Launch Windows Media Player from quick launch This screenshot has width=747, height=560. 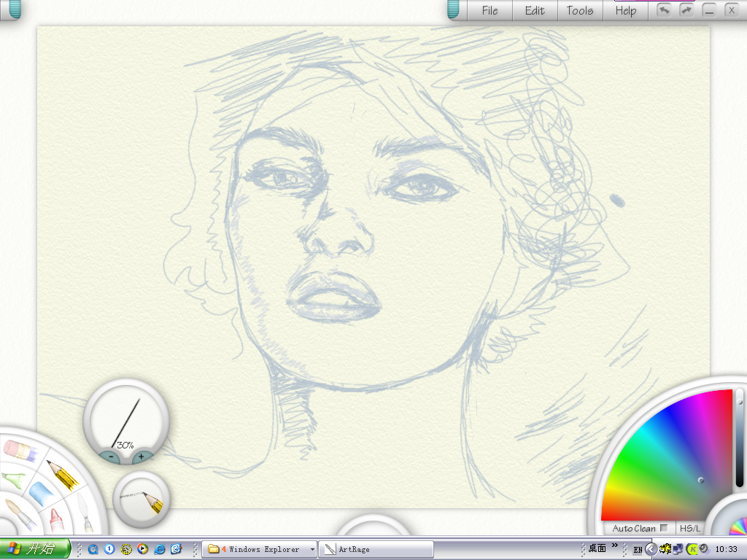(x=142, y=549)
